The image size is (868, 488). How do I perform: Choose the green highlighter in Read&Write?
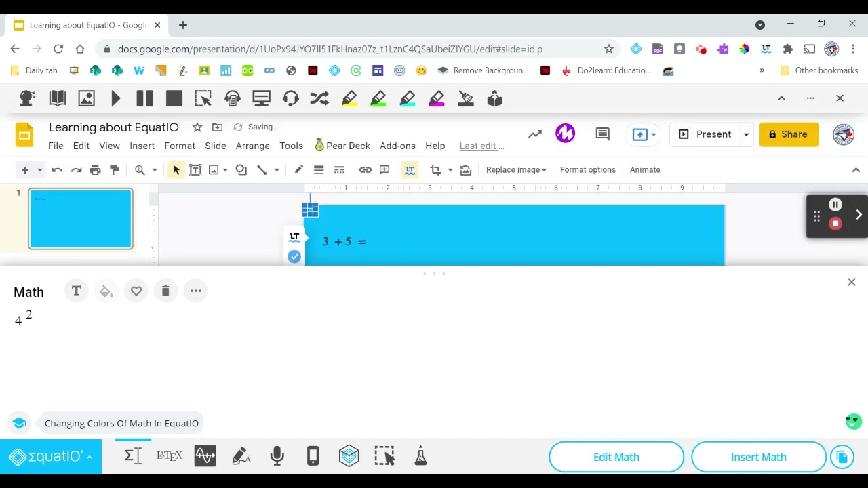[x=378, y=99]
